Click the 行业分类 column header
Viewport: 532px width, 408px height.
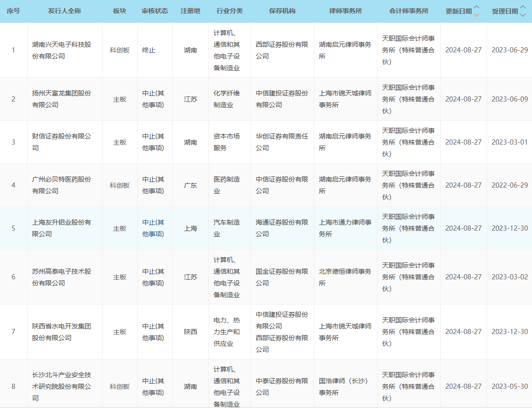[229, 11]
